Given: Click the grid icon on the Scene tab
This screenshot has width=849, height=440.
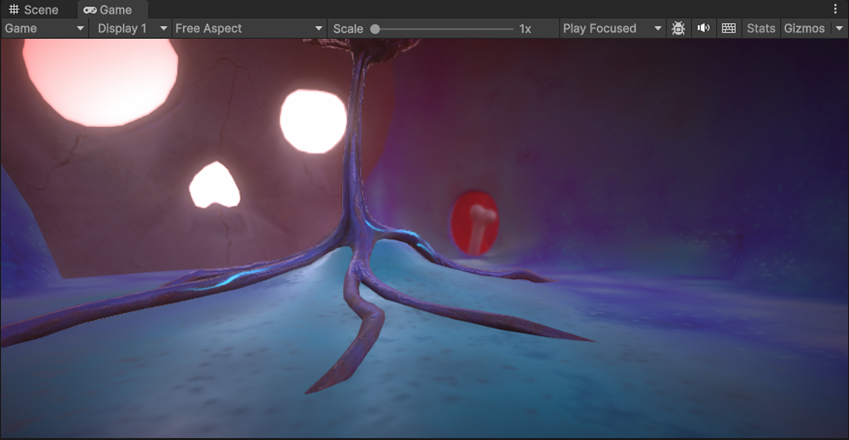Looking at the screenshot, I should click(x=14, y=9).
